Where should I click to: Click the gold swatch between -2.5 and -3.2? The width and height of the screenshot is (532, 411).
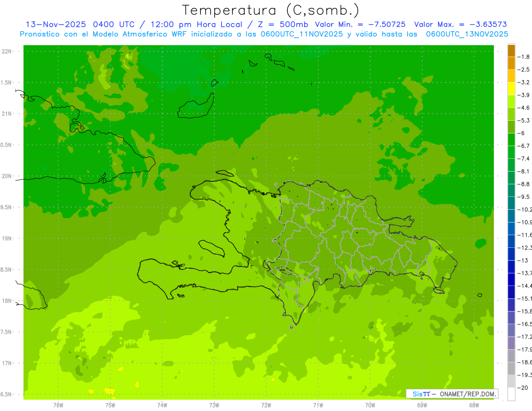[511, 76]
